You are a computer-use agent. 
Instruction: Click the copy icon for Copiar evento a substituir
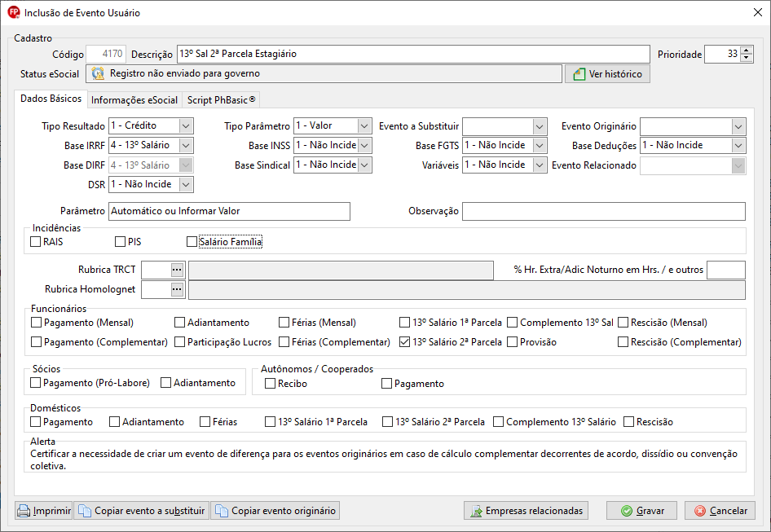pos(85,511)
